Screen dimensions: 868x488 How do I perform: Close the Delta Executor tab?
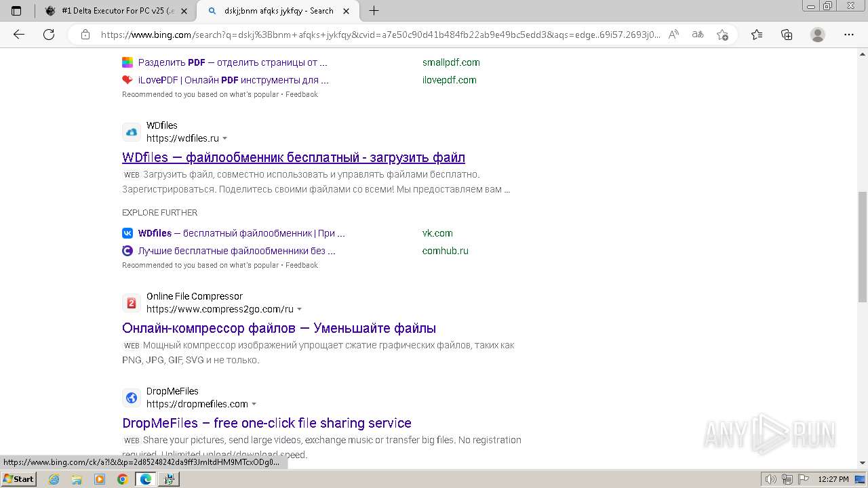pyautogui.click(x=184, y=11)
